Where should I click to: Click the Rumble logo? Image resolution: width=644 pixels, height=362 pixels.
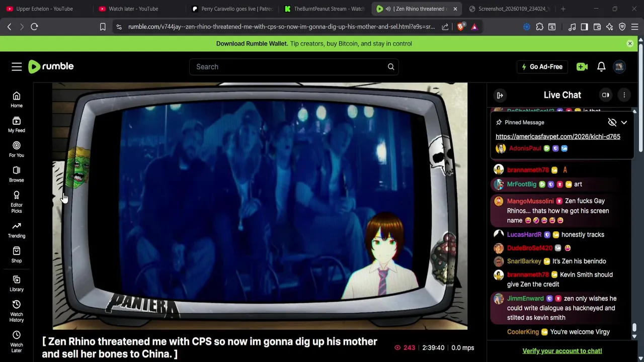pos(51,66)
